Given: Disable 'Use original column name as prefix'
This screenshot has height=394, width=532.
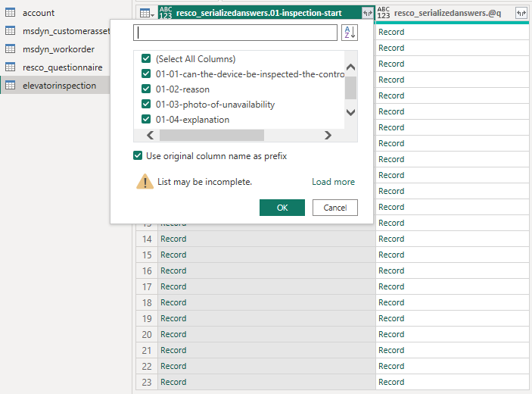Looking at the screenshot, I should point(138,156).
